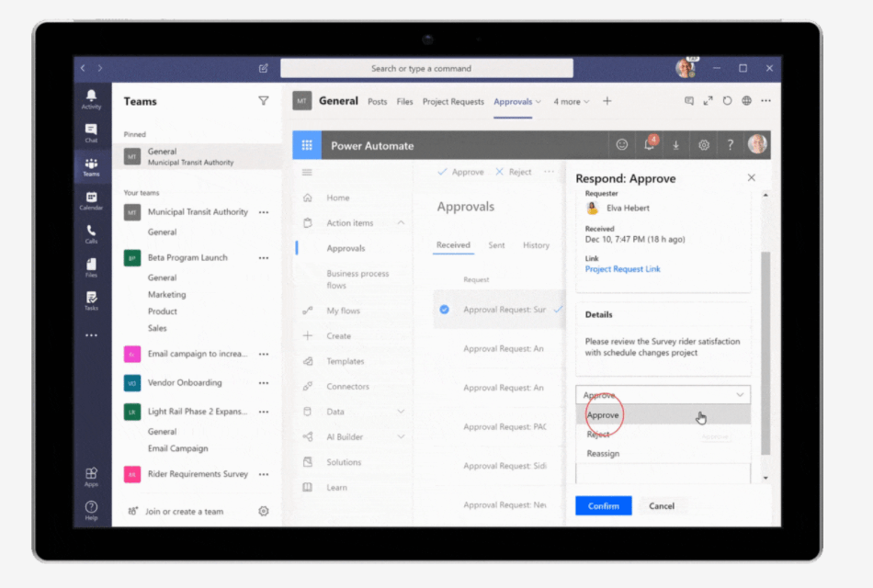The height and width of the screenshot is (588, 873).
Task: Open more options for Beta Program Launch
Action: click(264, 258)
